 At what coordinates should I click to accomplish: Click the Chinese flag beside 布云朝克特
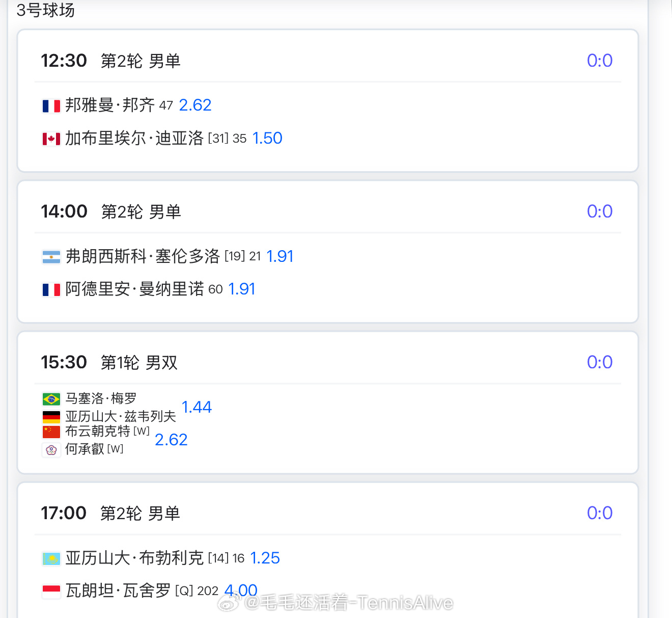point(51,432)
